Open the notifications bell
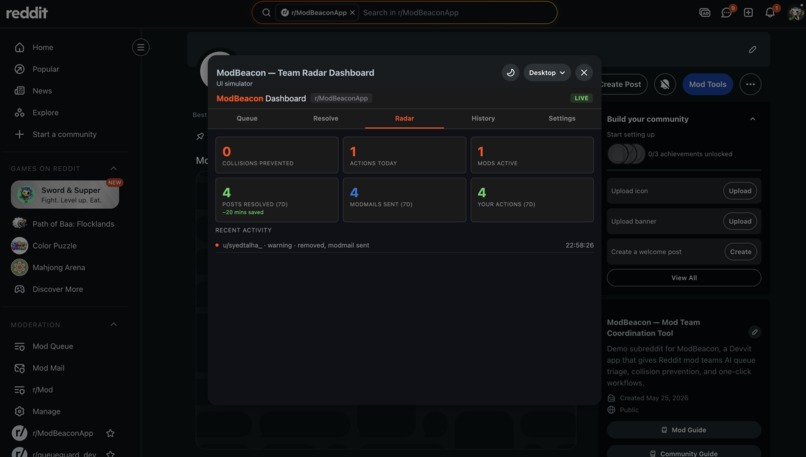 pyautogui.click(x=770, y=12)
